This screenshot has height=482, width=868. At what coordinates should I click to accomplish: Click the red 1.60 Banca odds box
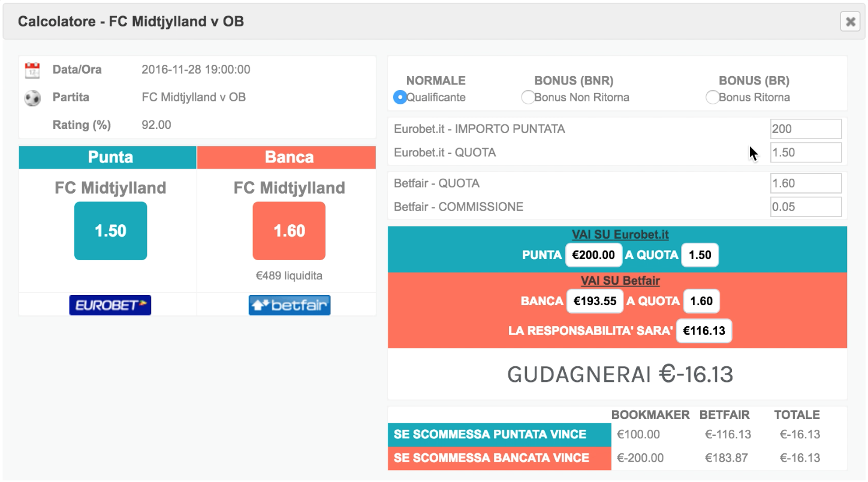click(289, 231)
